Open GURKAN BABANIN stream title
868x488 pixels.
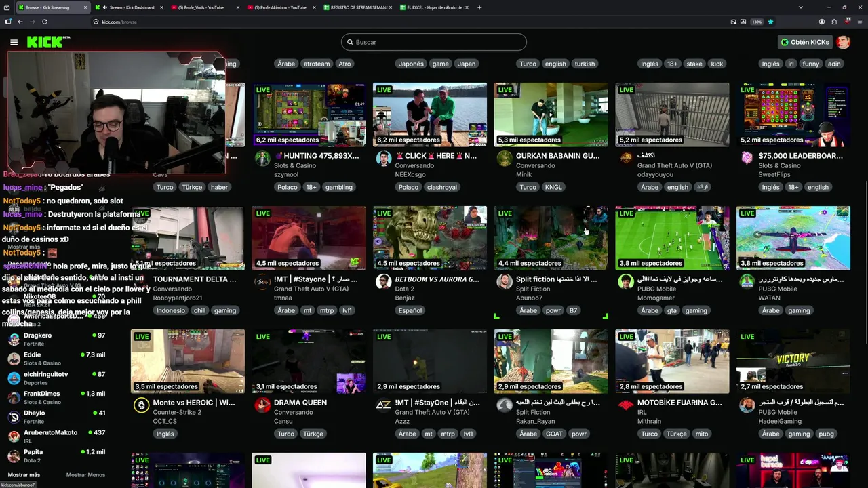tap(557, 156)
